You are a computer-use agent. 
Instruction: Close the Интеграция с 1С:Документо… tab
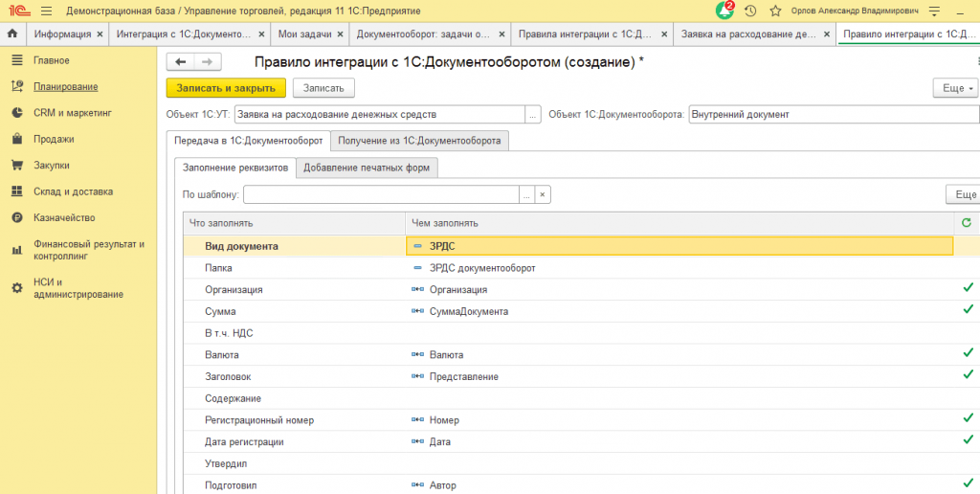coord(261,34)
